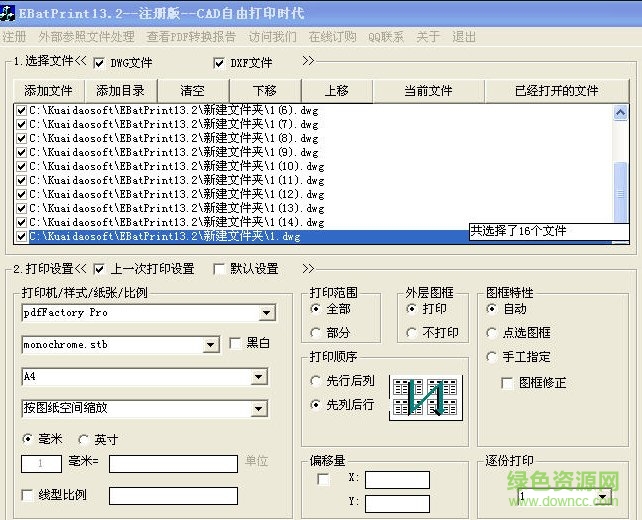This screenshot has width=642, height=520.
Task: Click the field before 毫米=
Action: point(41,463)
